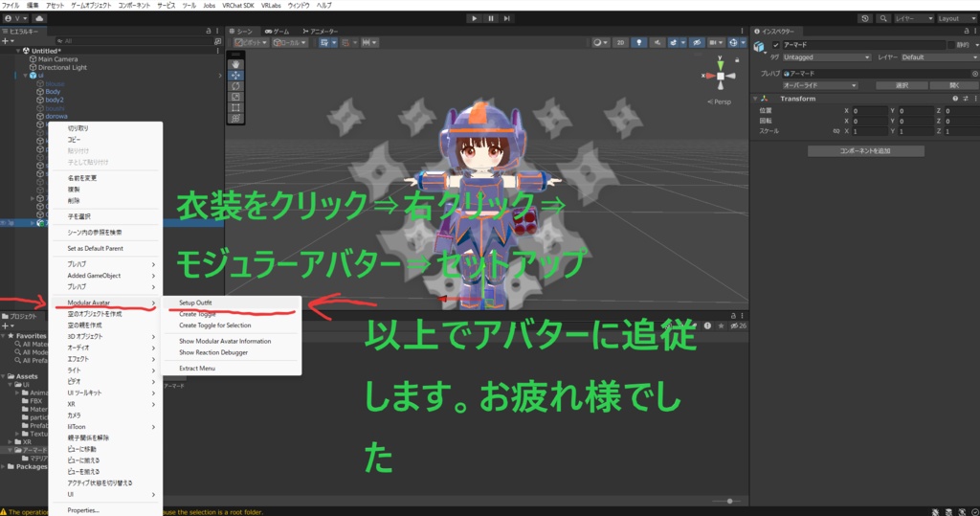Select the Hand view tool
The width and height of the screenshot is (980, 516).
pyautogui.click(x=235, y=64)
